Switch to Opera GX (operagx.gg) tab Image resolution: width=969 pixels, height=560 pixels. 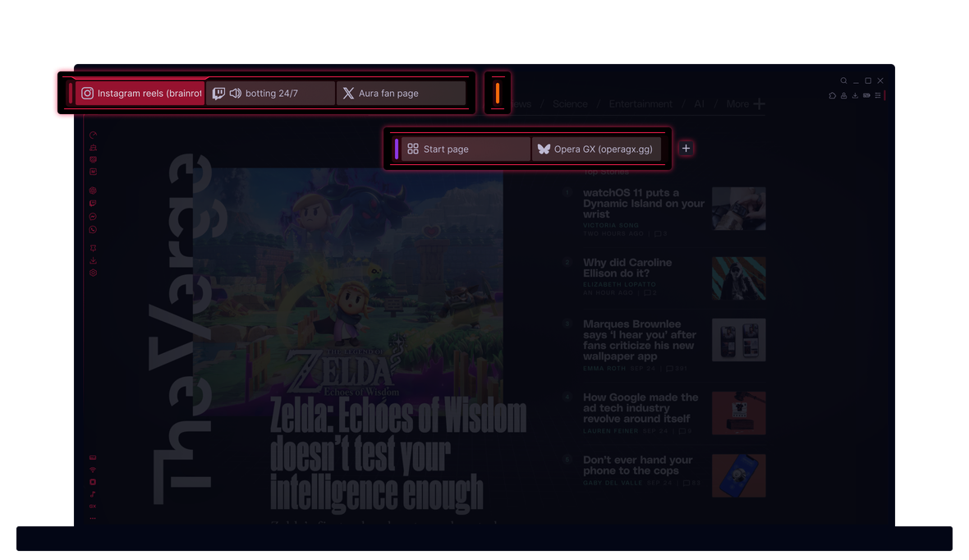pos(595,149)
